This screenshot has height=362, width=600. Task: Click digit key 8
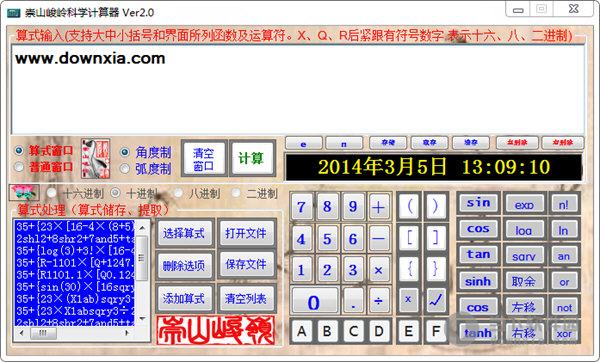tap(327, 207)
